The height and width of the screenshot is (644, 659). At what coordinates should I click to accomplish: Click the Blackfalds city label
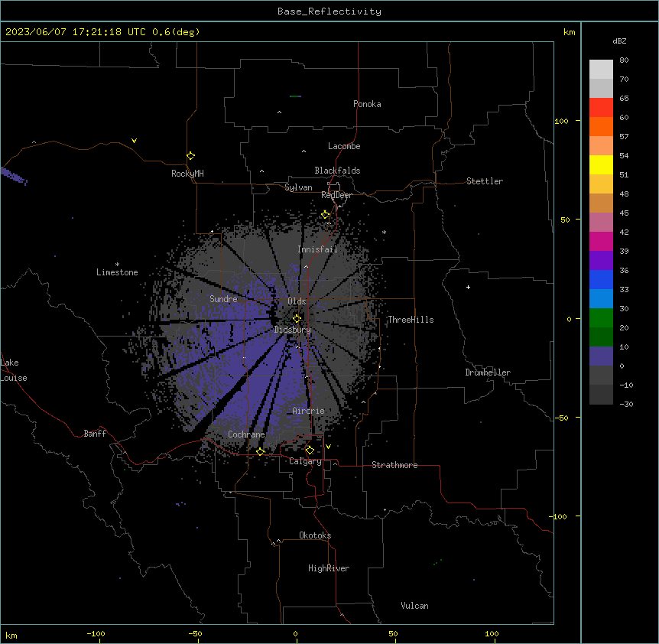click(337, 171)
